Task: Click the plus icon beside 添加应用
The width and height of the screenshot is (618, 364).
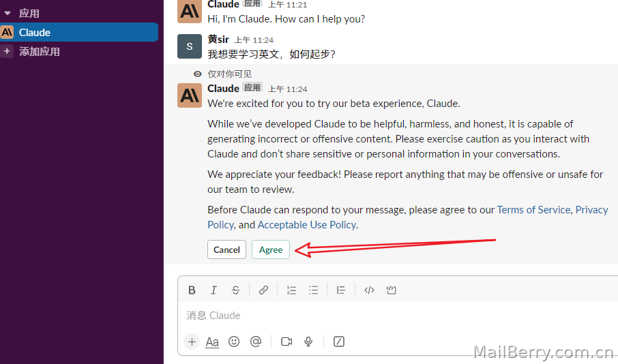Action: pos(7,51)
